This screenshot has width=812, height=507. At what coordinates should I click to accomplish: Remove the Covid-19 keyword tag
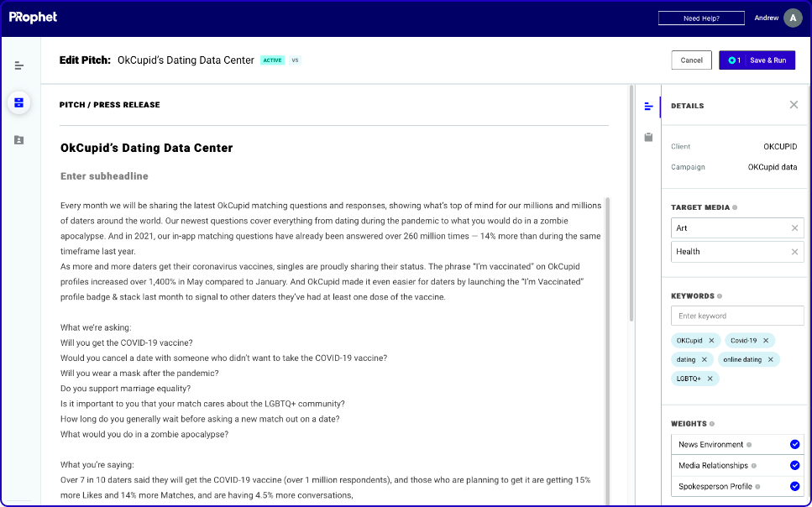(x=766, y=340)
